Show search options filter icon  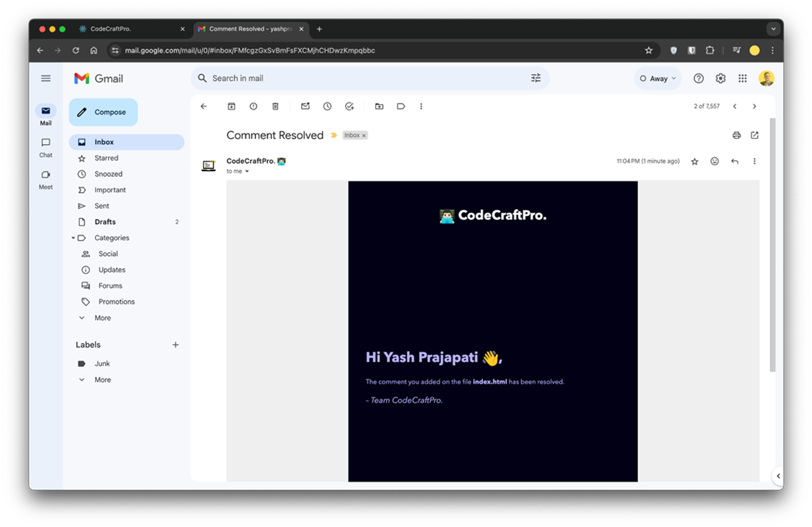tap(536, 78)
